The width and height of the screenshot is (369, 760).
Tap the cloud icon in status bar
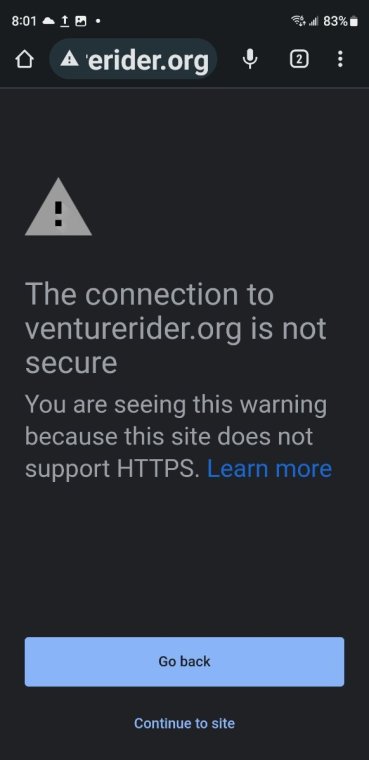click(x=49, y=21)
